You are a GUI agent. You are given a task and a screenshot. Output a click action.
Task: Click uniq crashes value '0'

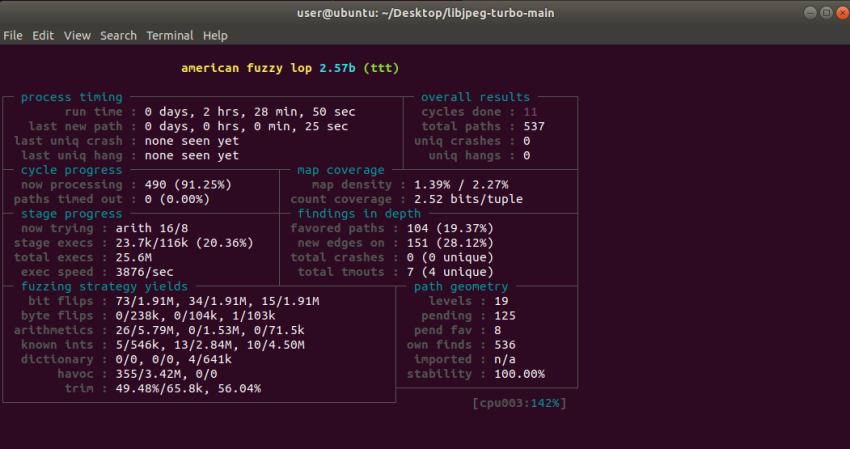(x=526, y=141)
